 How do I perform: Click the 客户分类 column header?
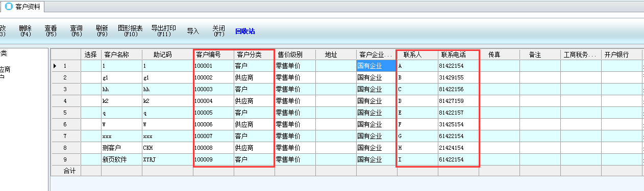click(254, 54)
